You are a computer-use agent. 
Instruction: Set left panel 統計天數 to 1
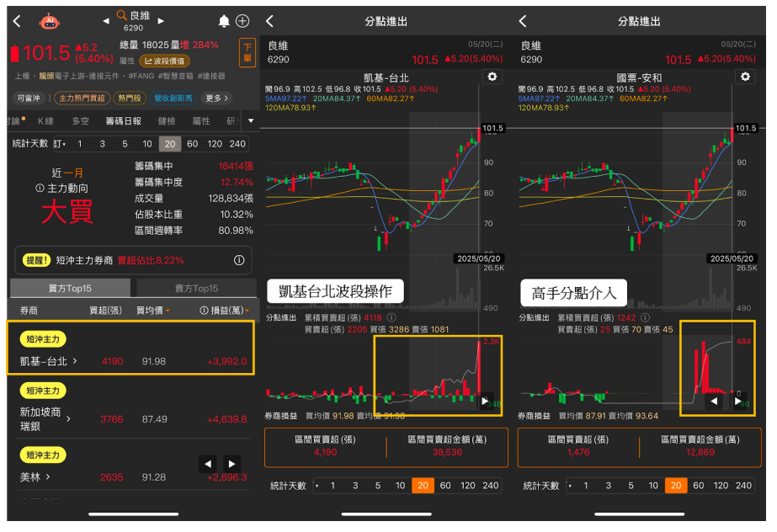80,144
